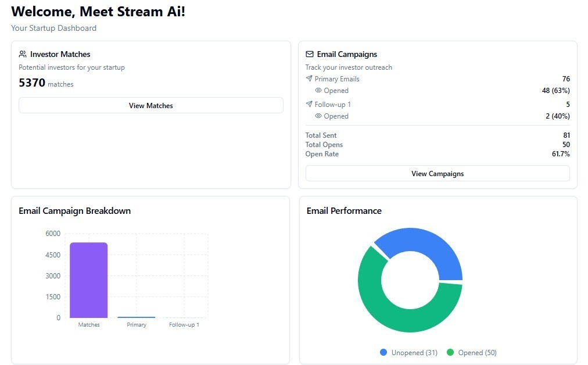
Task: Click the "Welcome, Meet Stream Ai!" heading
Action: [x=98, y=12]
